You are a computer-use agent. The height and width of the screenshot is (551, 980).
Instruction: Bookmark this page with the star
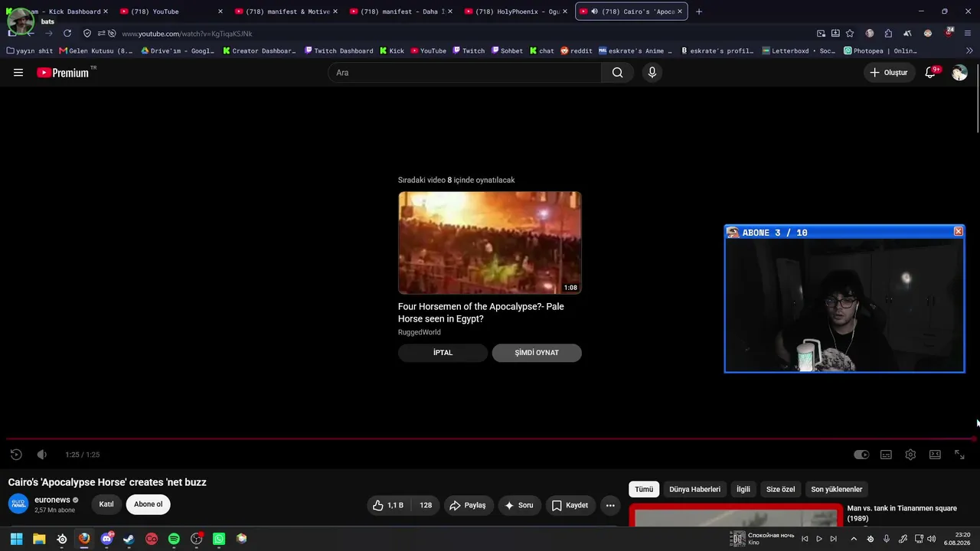[850, 34]
